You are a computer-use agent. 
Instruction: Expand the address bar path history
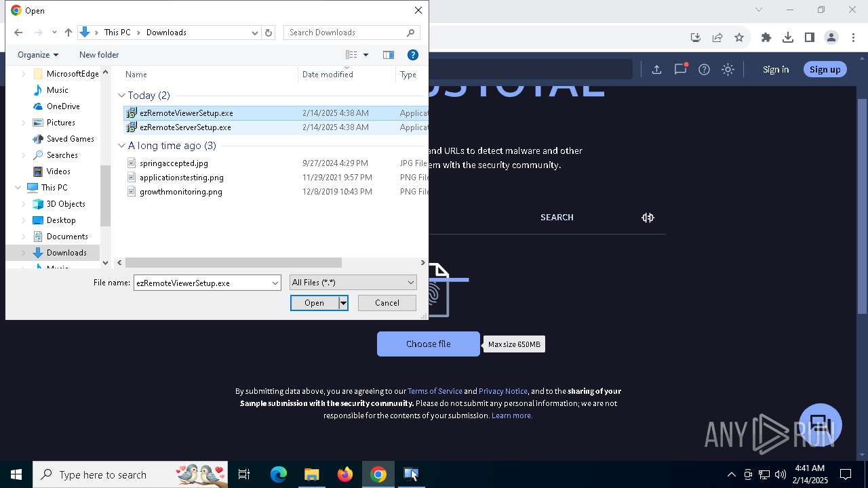(x=255, y=33)
